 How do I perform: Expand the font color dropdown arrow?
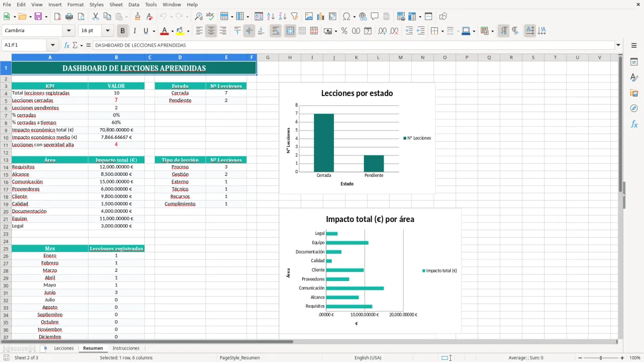172,31
